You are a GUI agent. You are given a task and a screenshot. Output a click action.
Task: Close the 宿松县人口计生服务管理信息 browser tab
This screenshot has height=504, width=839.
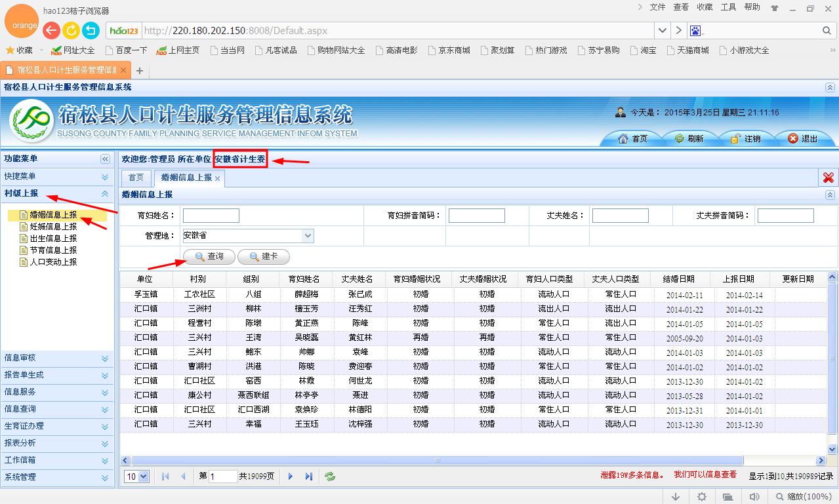123,69
